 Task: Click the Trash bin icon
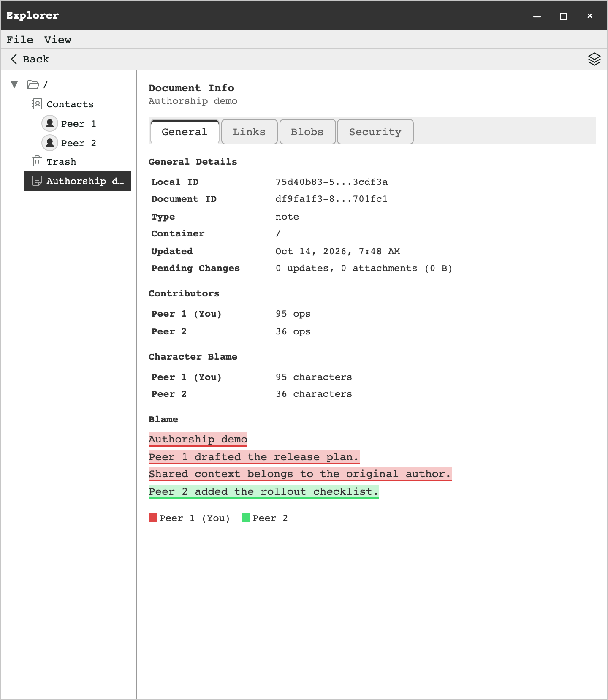click(37, 161)
